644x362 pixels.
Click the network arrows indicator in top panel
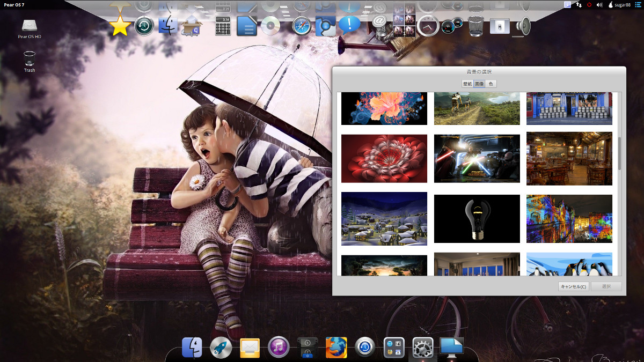(x=579, y=4)
